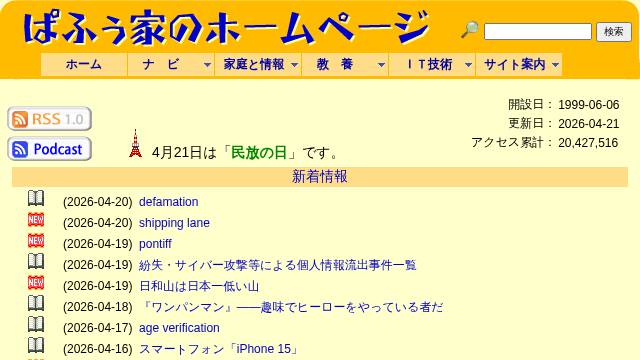The width and height of the screenshot is (640, 360).
Task: Focus the site search text field
Action: click(x=538, y=31)
